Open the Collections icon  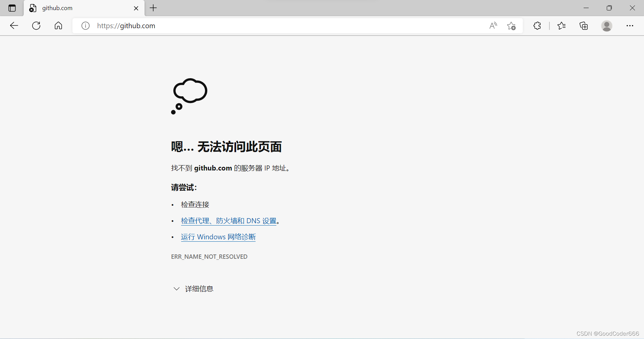pos(584,26)
